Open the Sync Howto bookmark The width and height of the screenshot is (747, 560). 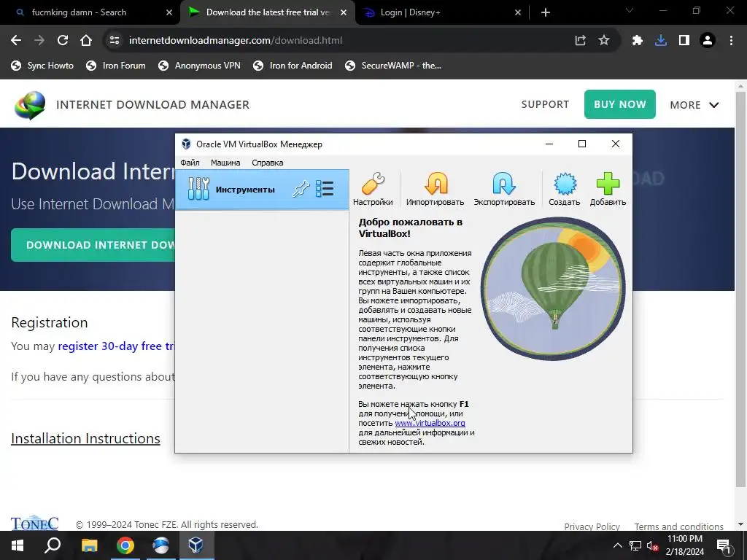point(42,66)
